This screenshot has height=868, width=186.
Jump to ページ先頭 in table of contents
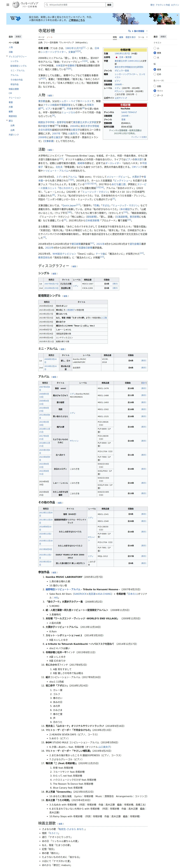14,43
